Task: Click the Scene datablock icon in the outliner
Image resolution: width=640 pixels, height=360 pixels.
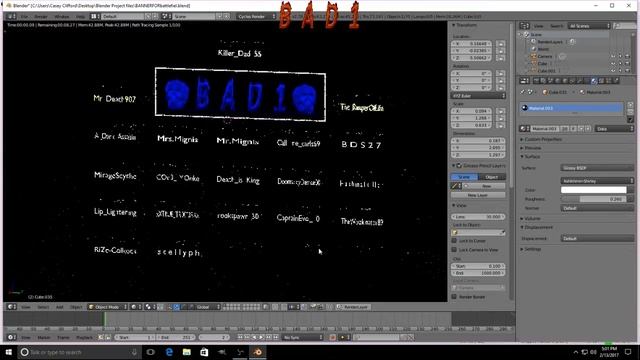Action: pos(527,35)
